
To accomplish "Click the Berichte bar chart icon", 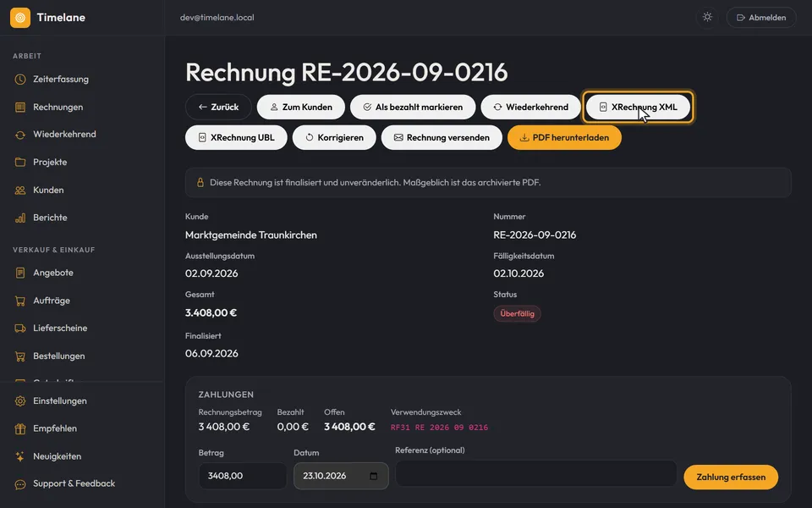I will 20,218.
